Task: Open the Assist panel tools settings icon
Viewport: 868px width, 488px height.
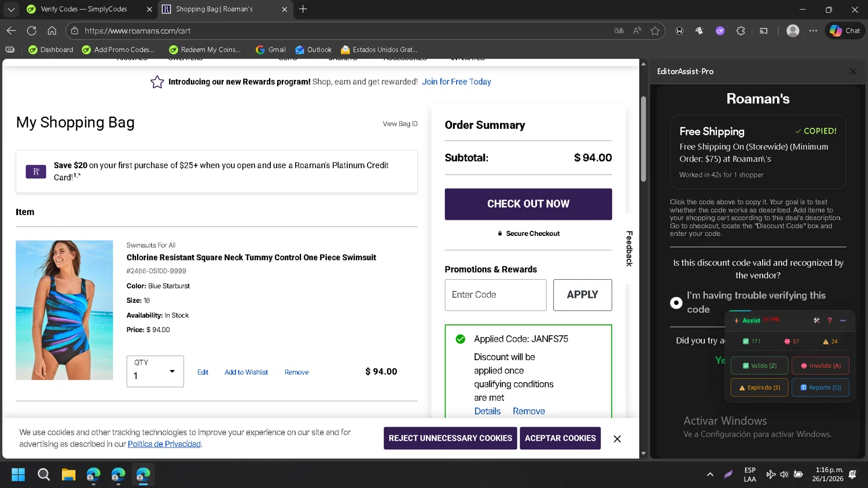Action: pyautogui.click(x=816, y=320)
